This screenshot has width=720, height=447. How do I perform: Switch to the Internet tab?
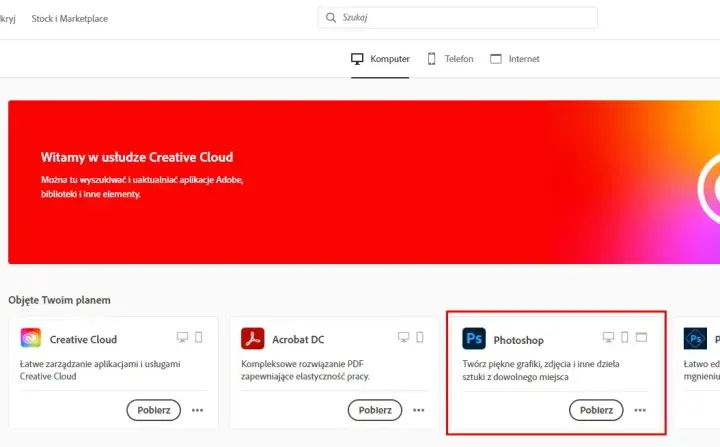point(515,59)
